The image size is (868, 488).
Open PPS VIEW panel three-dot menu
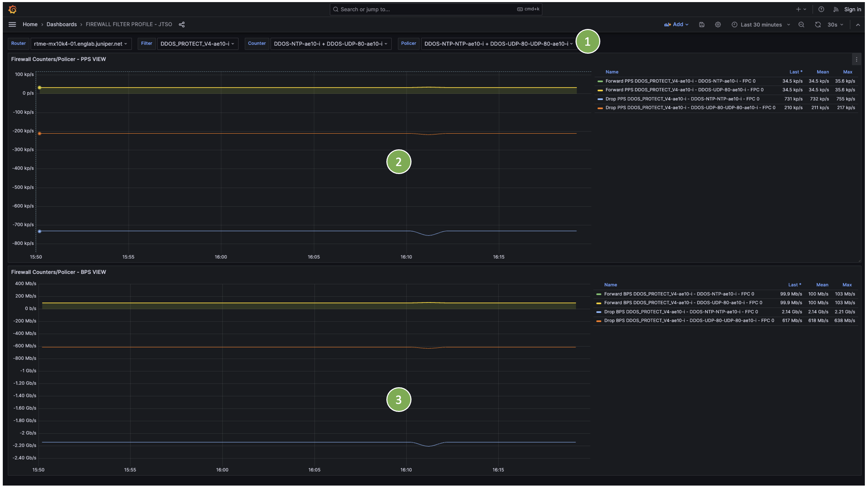coord(856,60)
